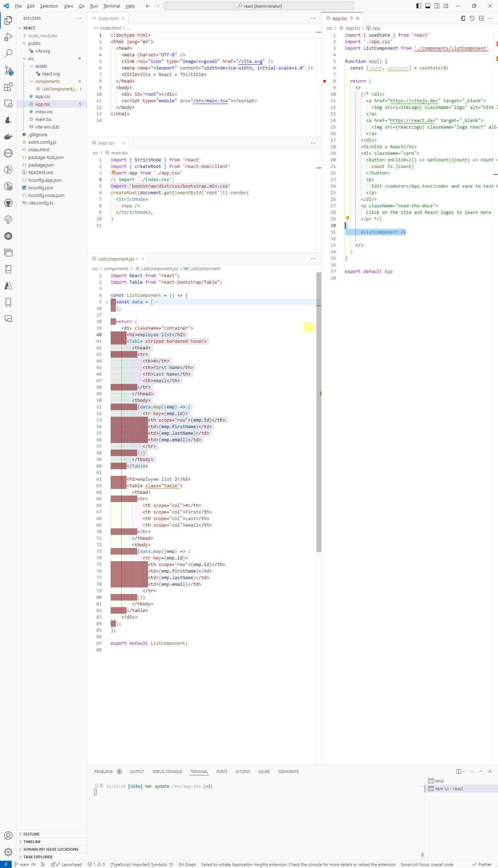Open vite.config.ts in Explorer
The image size is (498, 868).
point(41,203)
